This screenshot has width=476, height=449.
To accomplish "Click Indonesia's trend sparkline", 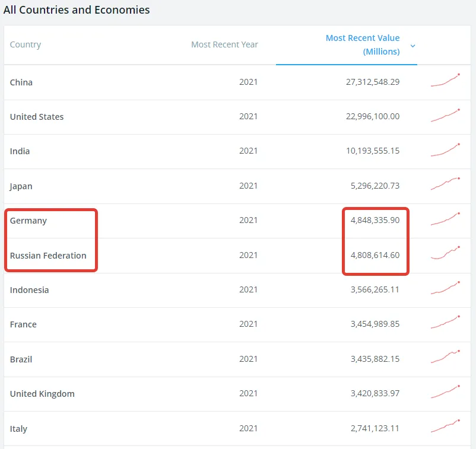I will click(x=445, y=288).
